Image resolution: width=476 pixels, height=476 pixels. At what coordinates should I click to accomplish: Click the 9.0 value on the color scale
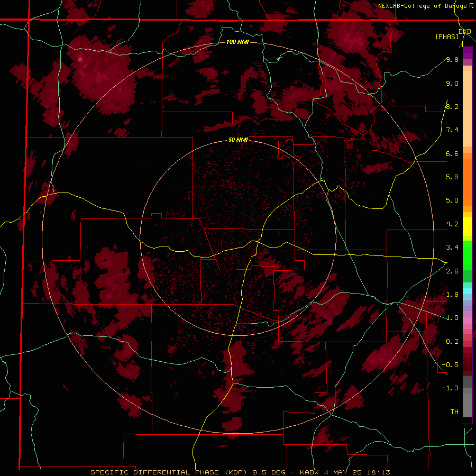452,83
